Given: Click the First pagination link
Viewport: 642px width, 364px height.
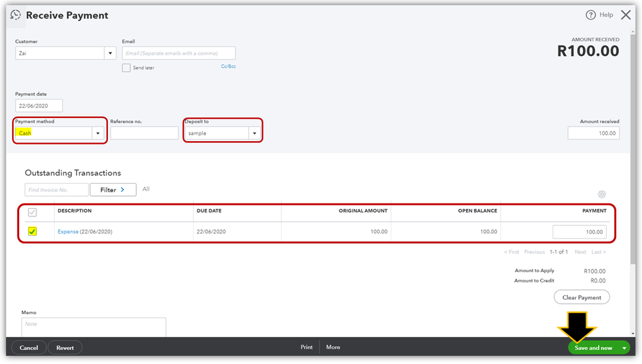Looking at the screenshot, I should [x=512, y=252].
